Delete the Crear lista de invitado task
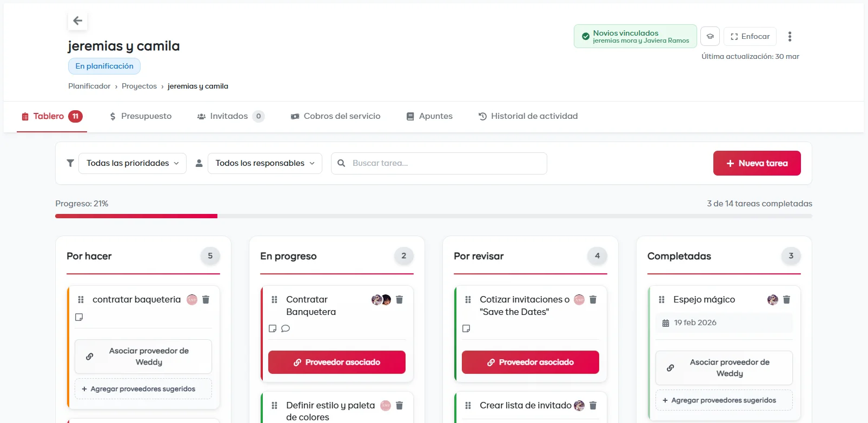This screenshot has width=868, height=423. [x=593, y=406]
